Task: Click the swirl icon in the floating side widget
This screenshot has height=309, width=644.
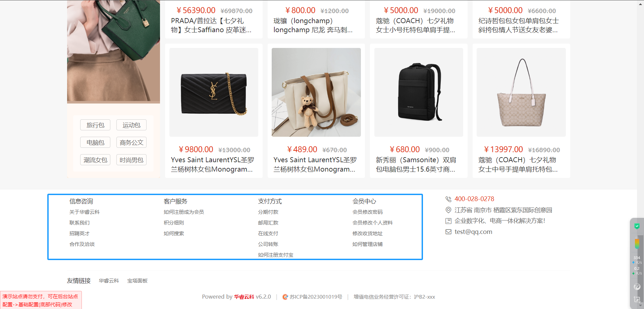Action: (637, 287)
